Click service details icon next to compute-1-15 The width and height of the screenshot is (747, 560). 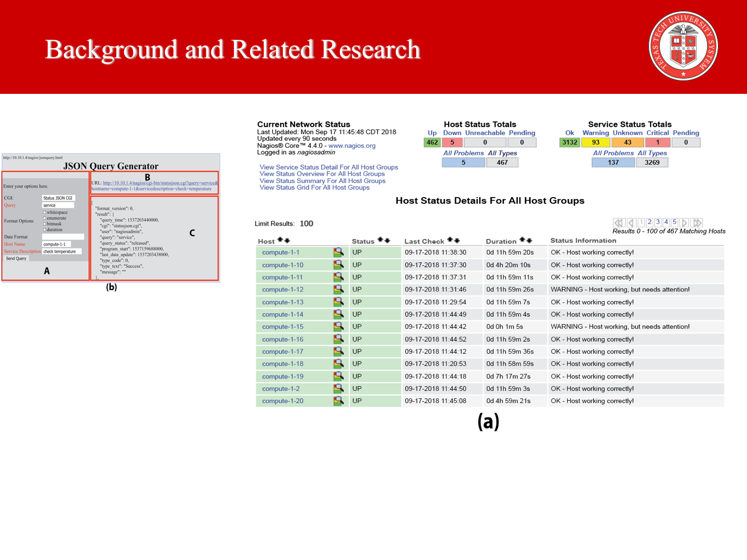tap(338, 327)
